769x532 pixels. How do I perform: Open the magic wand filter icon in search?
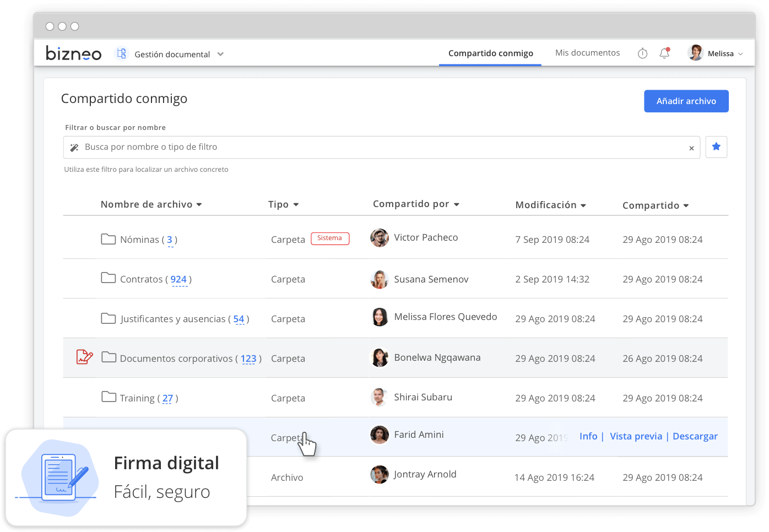(x=74, y=147)
